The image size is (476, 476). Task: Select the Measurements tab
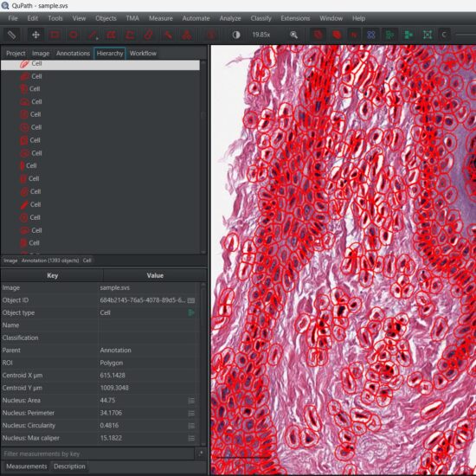(27, 466)
